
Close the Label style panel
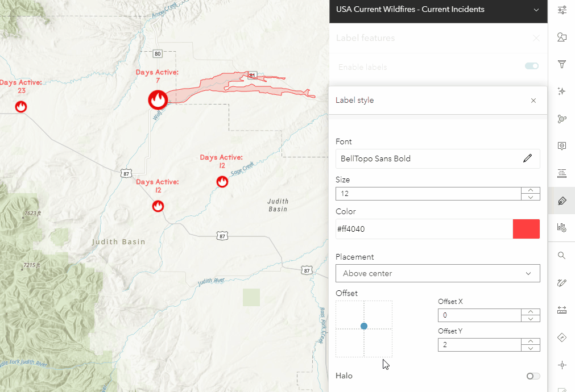click(x=533, y=101)
